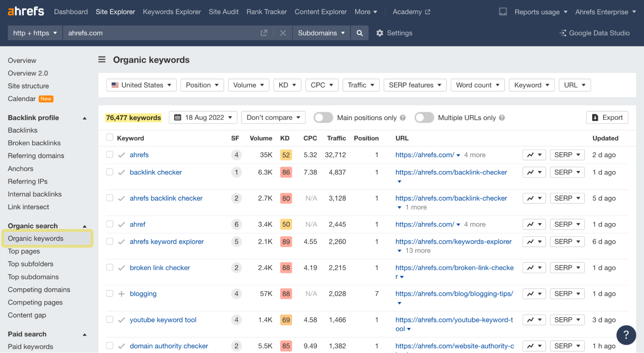Open the Site Audit navigation tab
This screenshot has height=353, width=644.
(223, 12)
